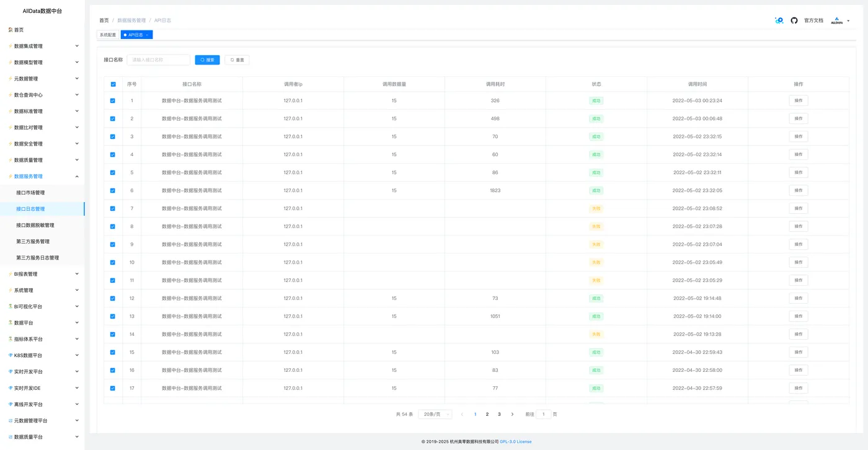Click the 重置 reset button
Viewport: 868px width, 450px height.
tap(237, 60)
